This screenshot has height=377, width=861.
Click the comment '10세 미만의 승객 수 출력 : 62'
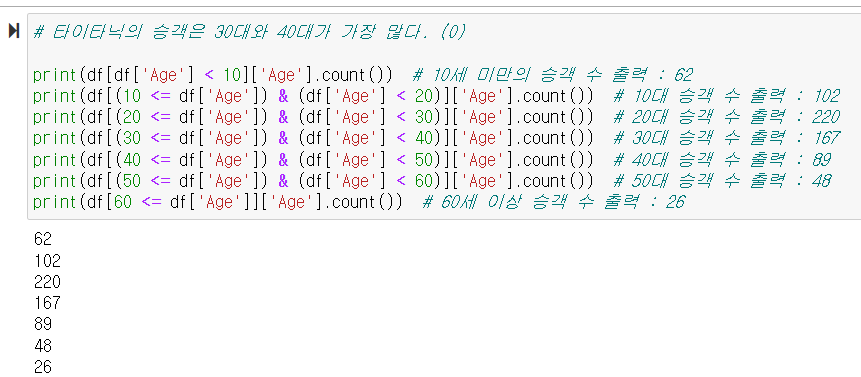[552, 75]
